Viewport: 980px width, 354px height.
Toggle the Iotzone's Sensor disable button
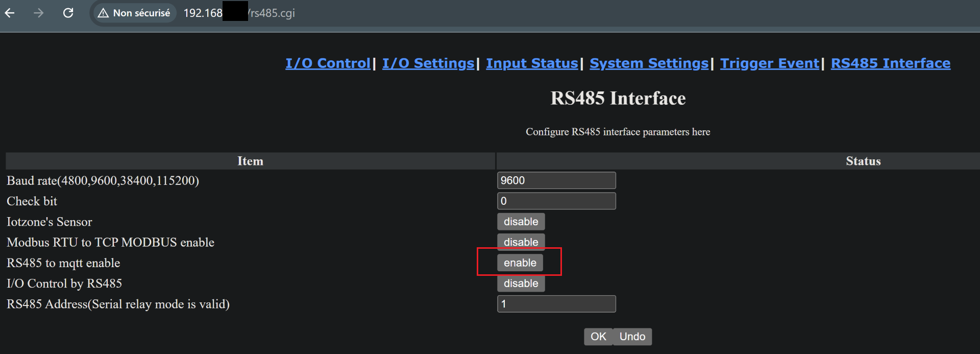521,222
